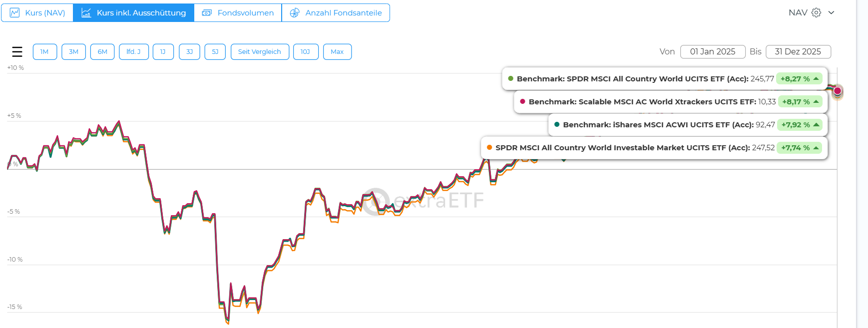Click the Fondsvolumen money icon
This screenshot has height=328, width=868.
(207, 13)
